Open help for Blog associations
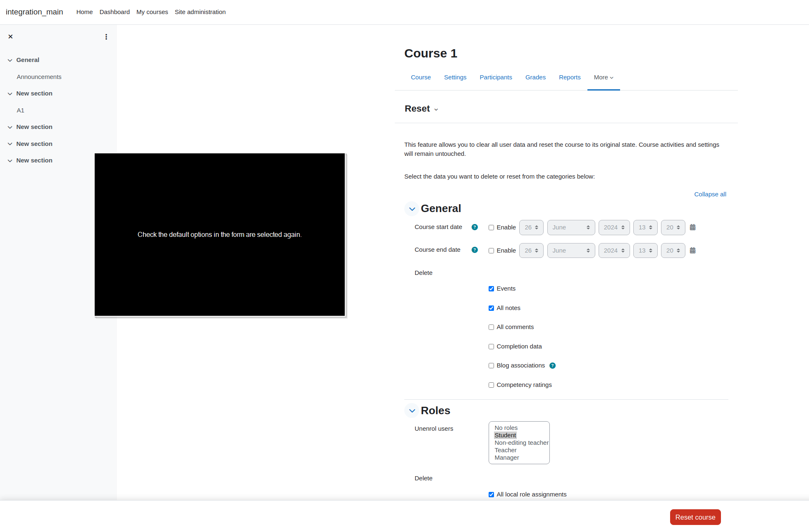Image resolution: width=809 pixels, height=532 pixels. 552,365
